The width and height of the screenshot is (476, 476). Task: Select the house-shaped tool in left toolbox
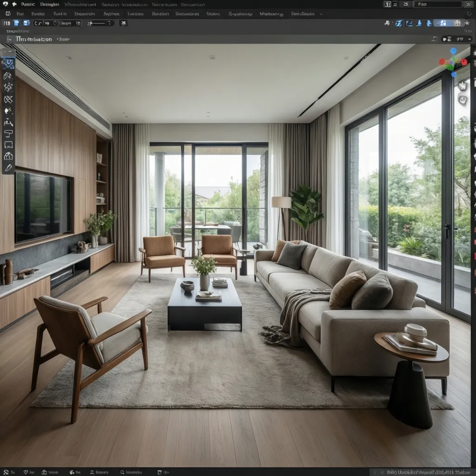pos(8,156)
